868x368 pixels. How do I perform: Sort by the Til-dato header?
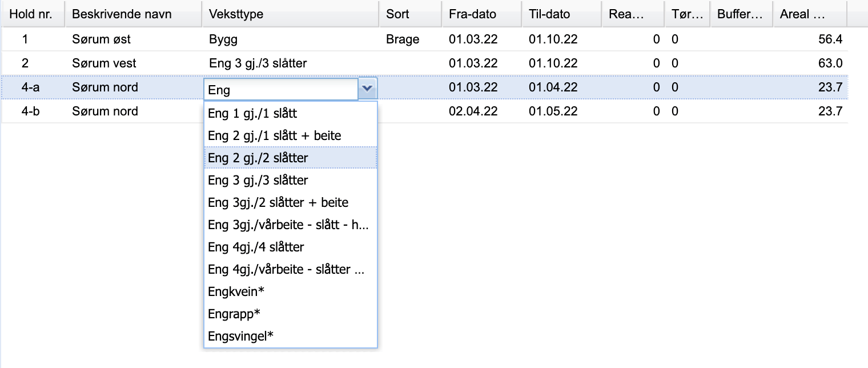coord(562,14)
